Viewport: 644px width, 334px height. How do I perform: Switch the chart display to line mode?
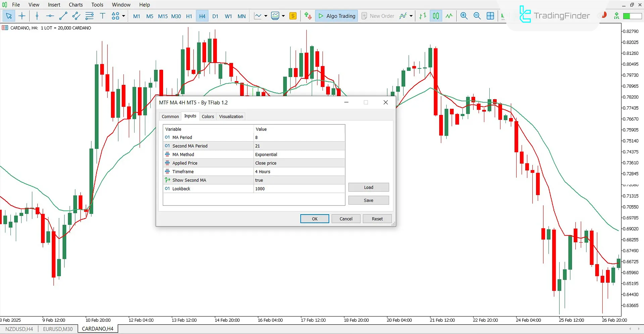click(x=449, y=16)
